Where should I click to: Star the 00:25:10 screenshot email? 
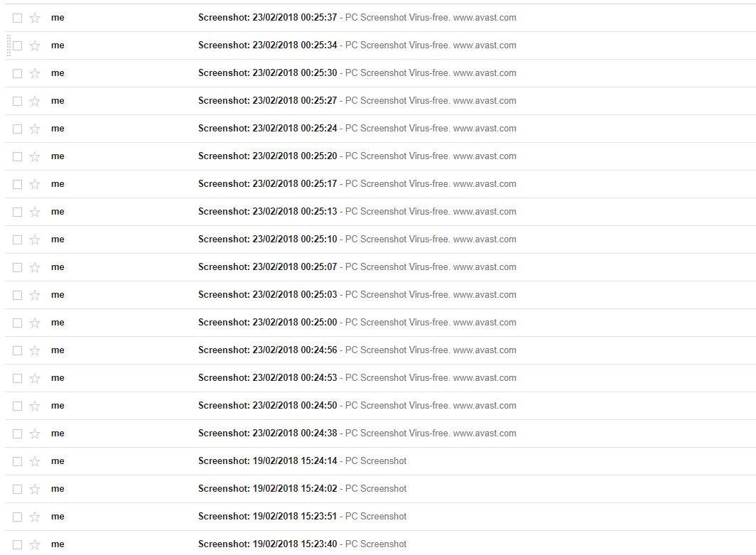coord(35,239)
